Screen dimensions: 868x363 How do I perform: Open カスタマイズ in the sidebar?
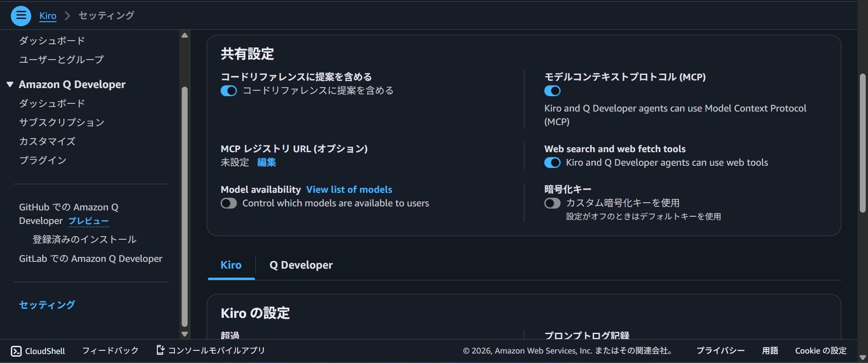[x=47, y=141]
